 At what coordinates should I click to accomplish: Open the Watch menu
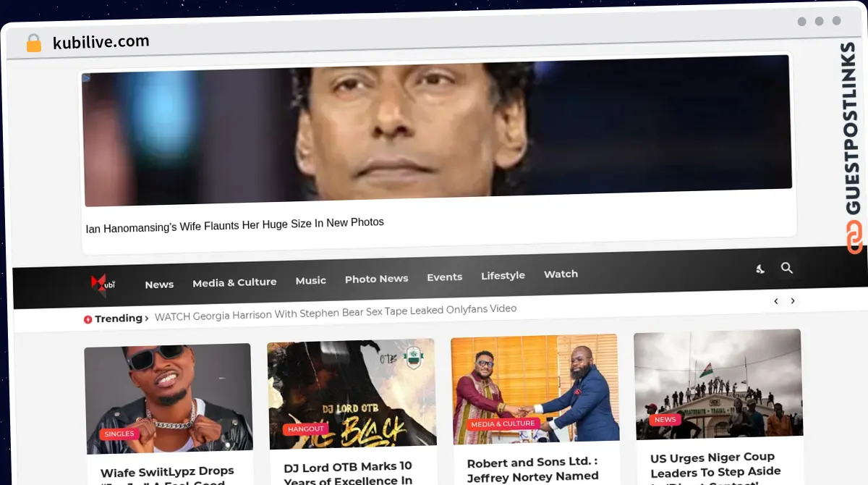(561, 274)
